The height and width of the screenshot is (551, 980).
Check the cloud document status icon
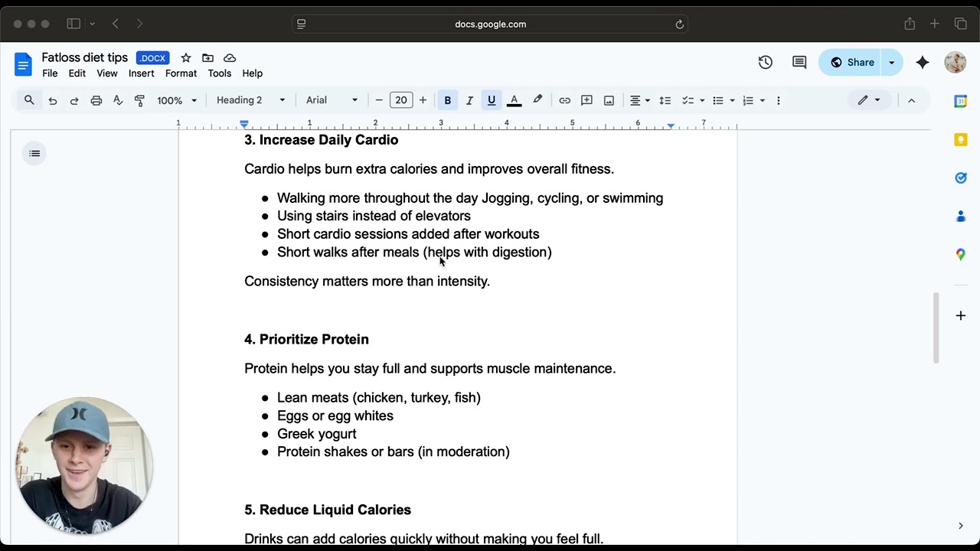tap(230, 58)
